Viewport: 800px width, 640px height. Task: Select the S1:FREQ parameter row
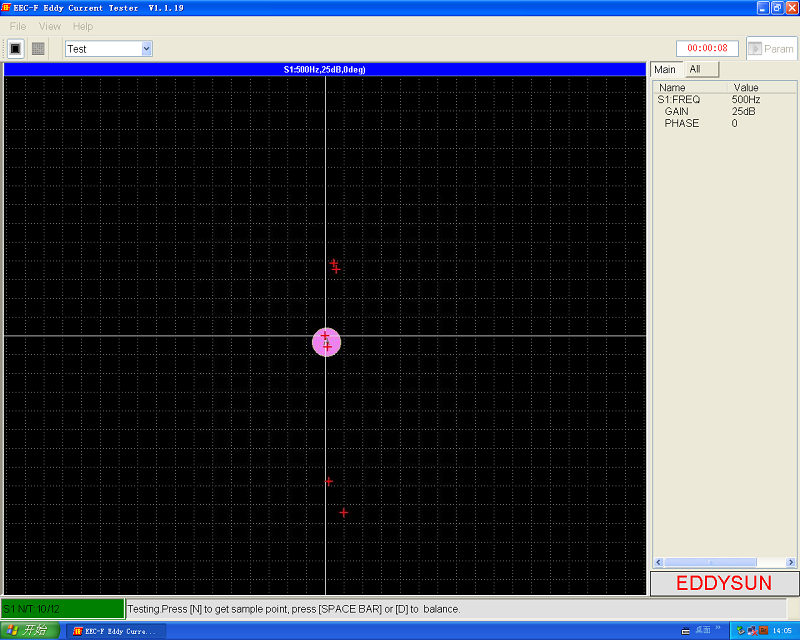point(724,100)
